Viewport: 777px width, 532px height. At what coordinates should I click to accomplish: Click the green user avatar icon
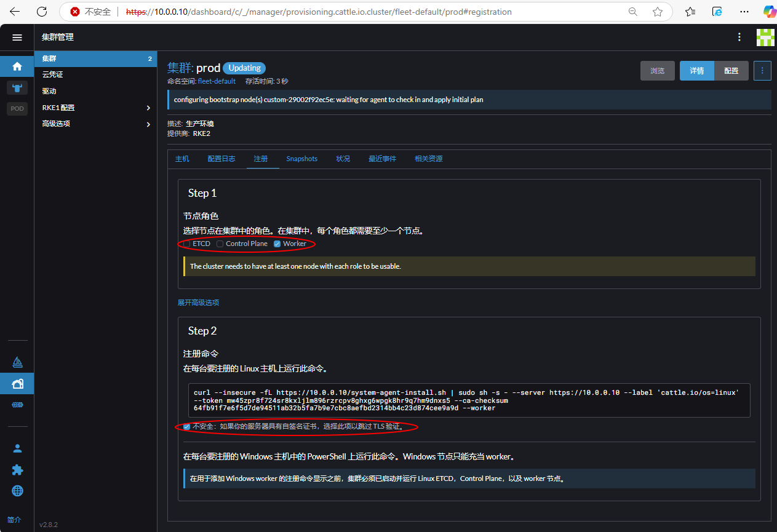765,38
